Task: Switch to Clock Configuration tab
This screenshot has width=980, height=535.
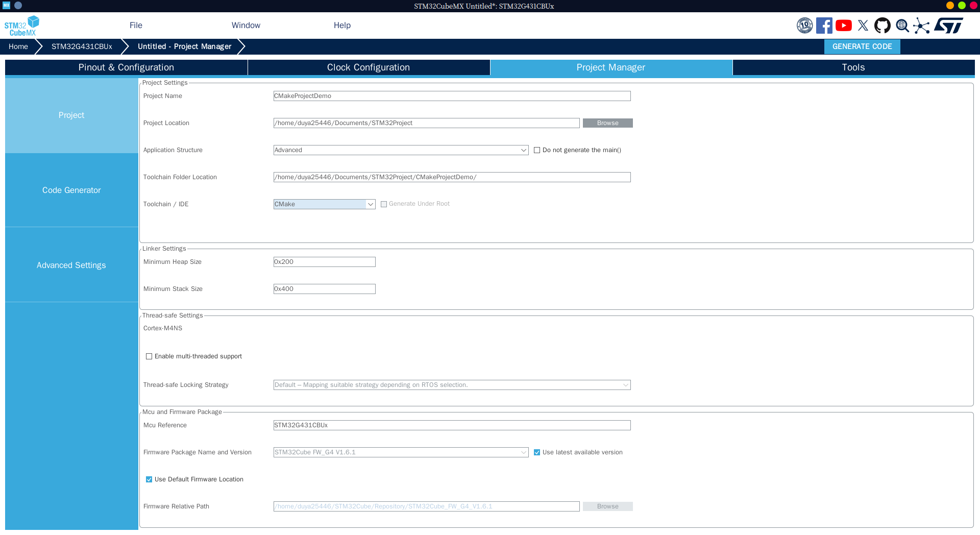Action: tap(369, 67)
